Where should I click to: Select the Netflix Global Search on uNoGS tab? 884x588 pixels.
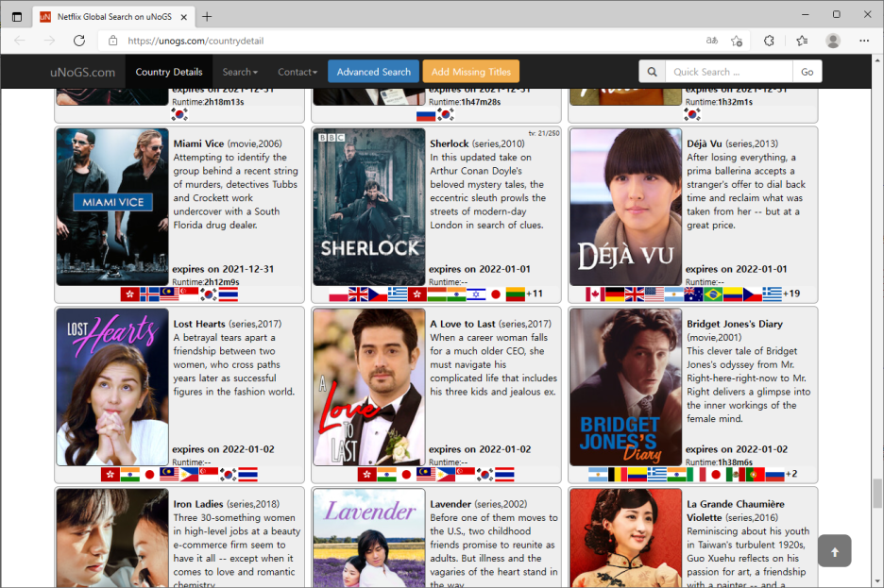[114, 17]
